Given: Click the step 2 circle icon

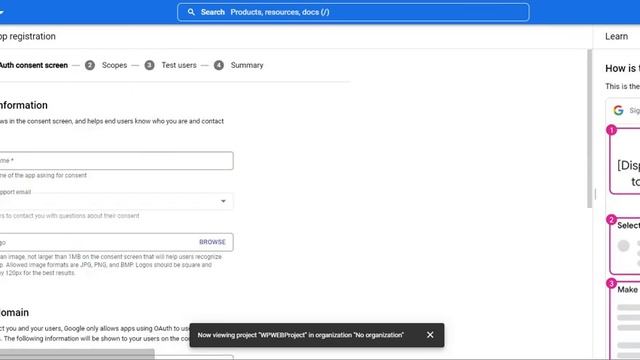Looking at the screenshot, I should [x=90, y=65].
